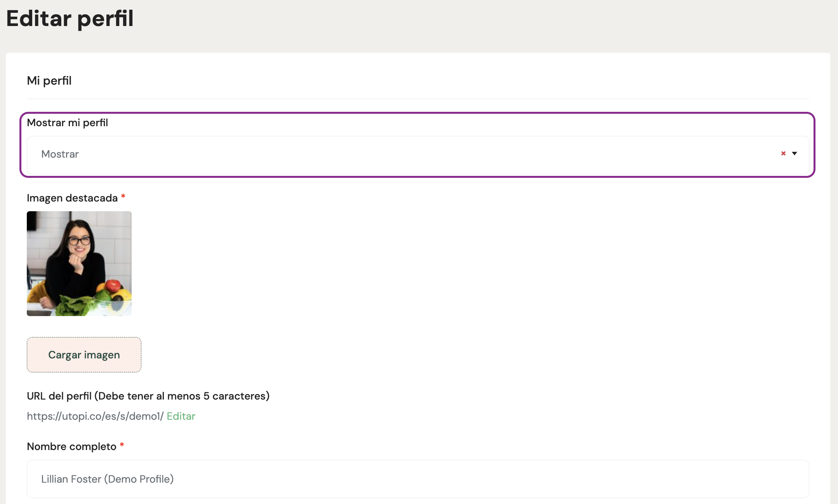Click the Mostrar mi perfil label
Screen dimensions: 838x504
pyautogui.click(x=67, y=123)
